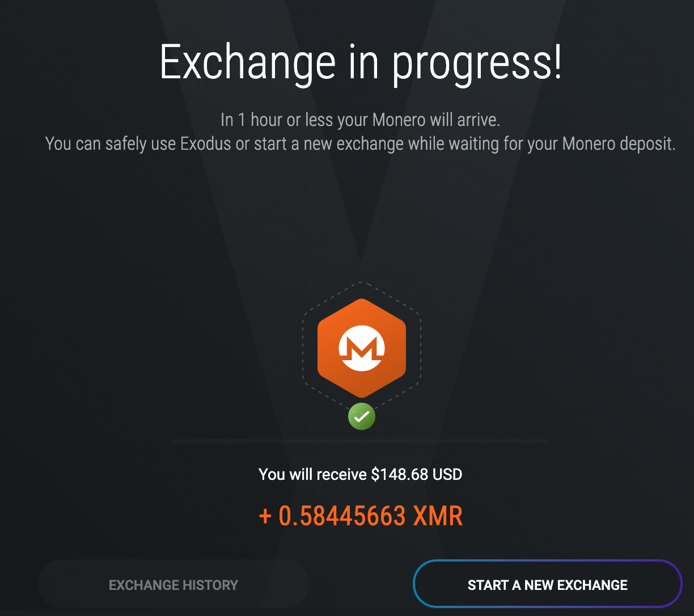Click the orange Monero hexagon icon
The height and width of the screenshot is (616, 694).
tap(362, 348)
